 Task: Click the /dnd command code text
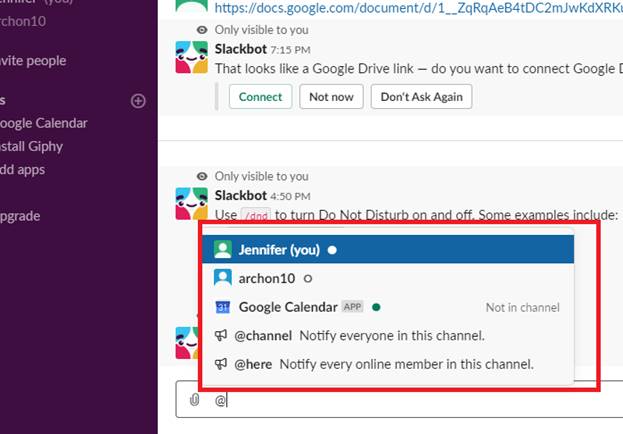256,215
